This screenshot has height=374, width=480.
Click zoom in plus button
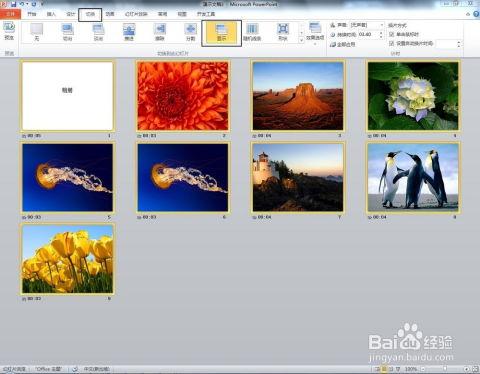[466, 369]
